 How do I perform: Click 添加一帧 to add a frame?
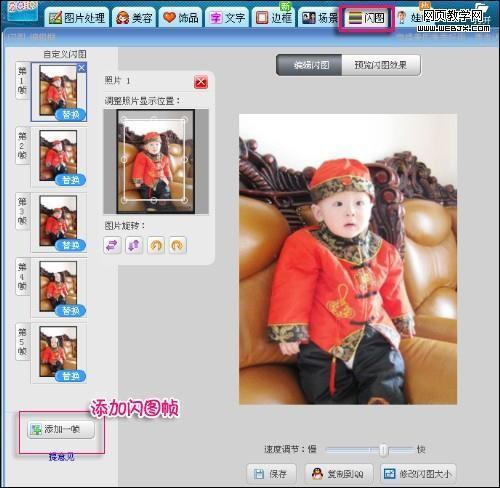pyautogui.click(x=61, y=429)
